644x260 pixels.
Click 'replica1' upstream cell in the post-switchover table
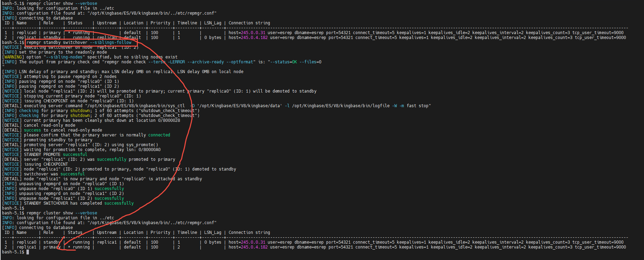point(107,242)
